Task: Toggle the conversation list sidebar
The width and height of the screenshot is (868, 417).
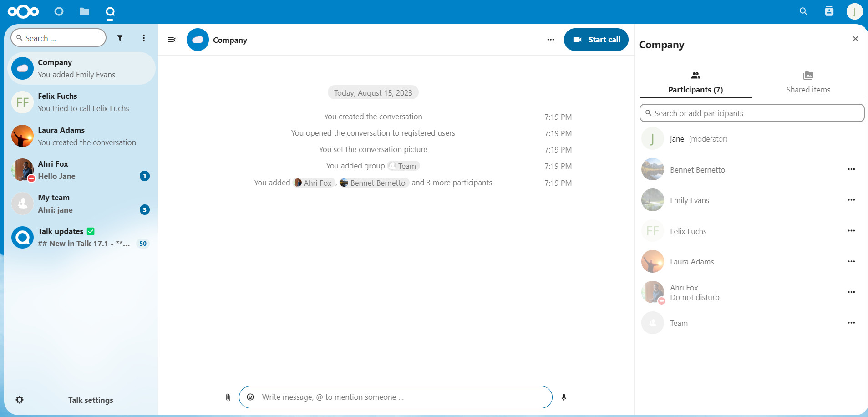Action: [x=172, y=40]
